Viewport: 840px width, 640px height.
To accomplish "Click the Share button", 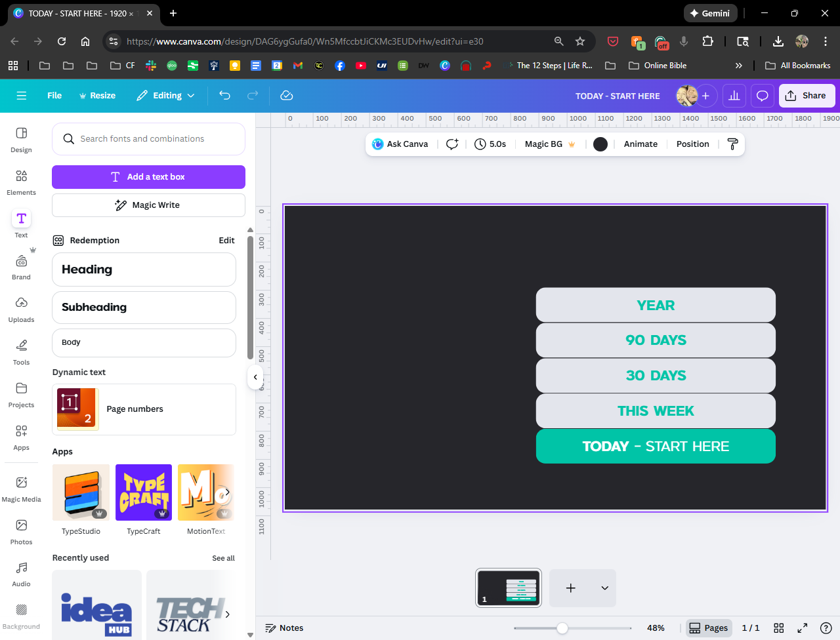I will tap(807, 96).
